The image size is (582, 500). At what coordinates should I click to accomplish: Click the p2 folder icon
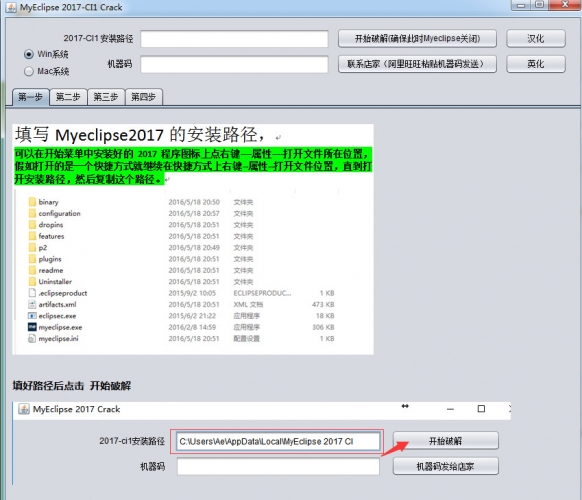click(x=32, y=248)
